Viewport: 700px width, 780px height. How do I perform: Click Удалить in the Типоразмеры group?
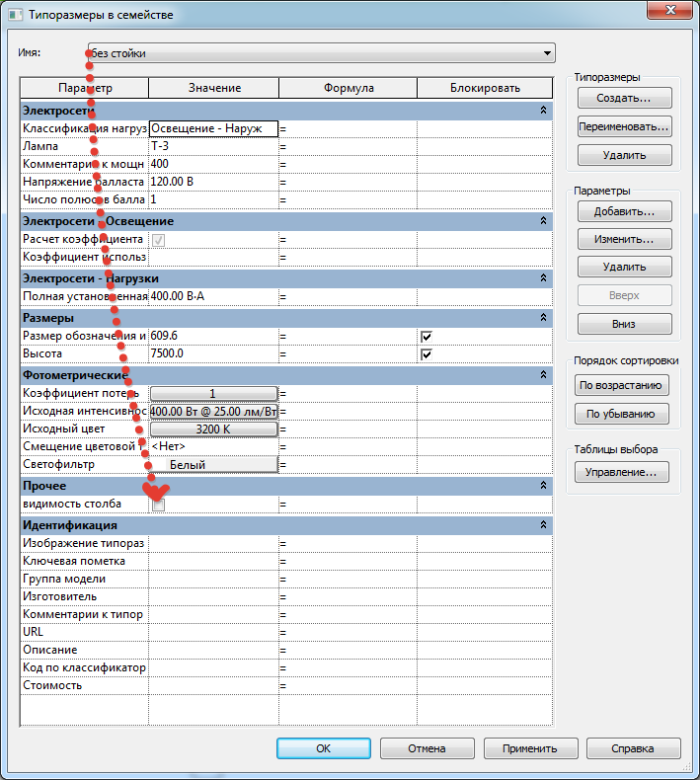click(x=624, y=155)
